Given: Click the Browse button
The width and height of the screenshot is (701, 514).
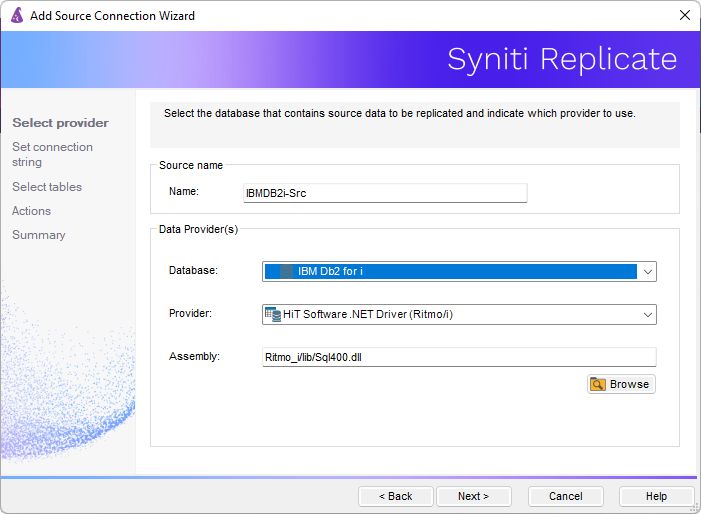Looking at the screenshot, I should tap(621, 384).
